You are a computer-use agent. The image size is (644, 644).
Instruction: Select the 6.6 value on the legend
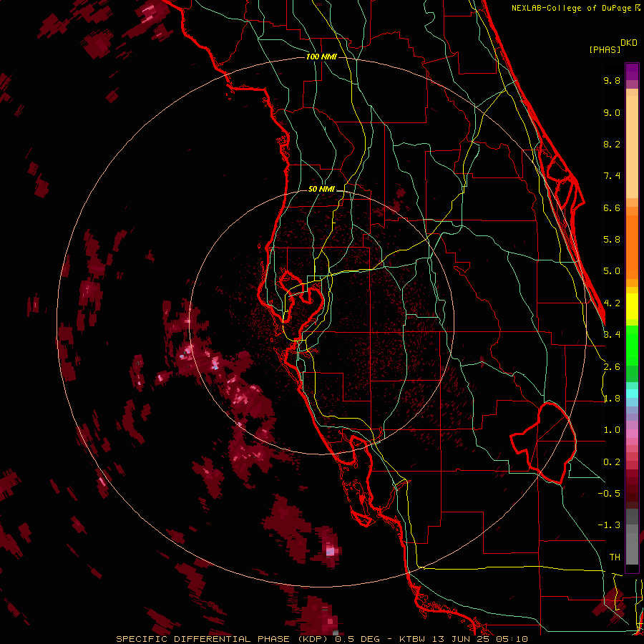pyautogui.click(x=612, y=208)
